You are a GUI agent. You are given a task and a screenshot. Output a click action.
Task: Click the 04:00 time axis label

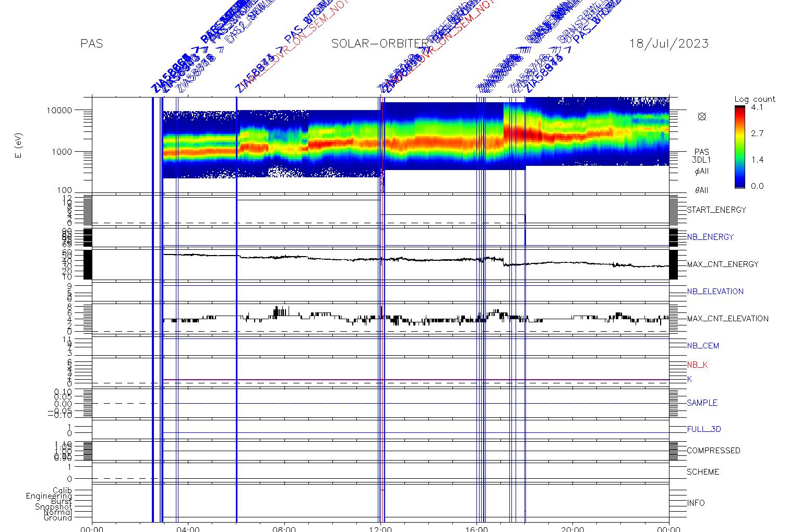188,528
